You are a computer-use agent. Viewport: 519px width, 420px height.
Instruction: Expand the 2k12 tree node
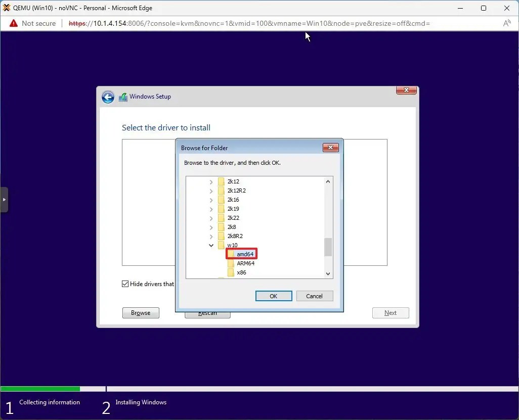coord(211,181)
